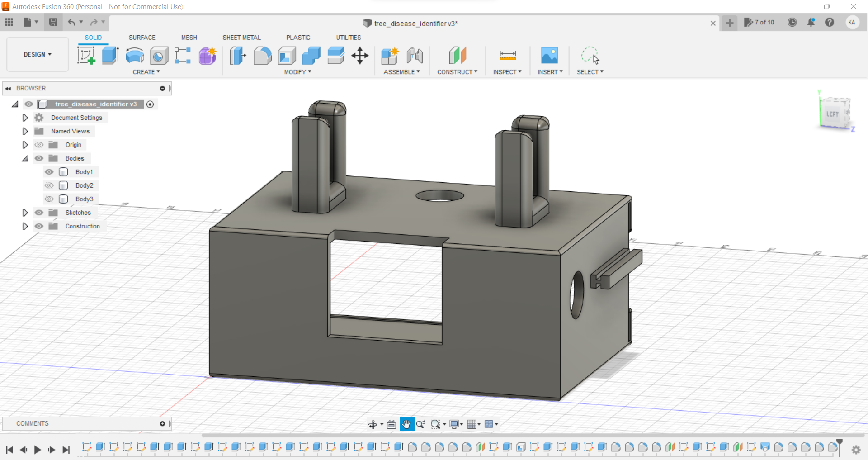Show Body3 with its eye icon
The width and height of the screenshot is (868, 460).
point(49,199)
